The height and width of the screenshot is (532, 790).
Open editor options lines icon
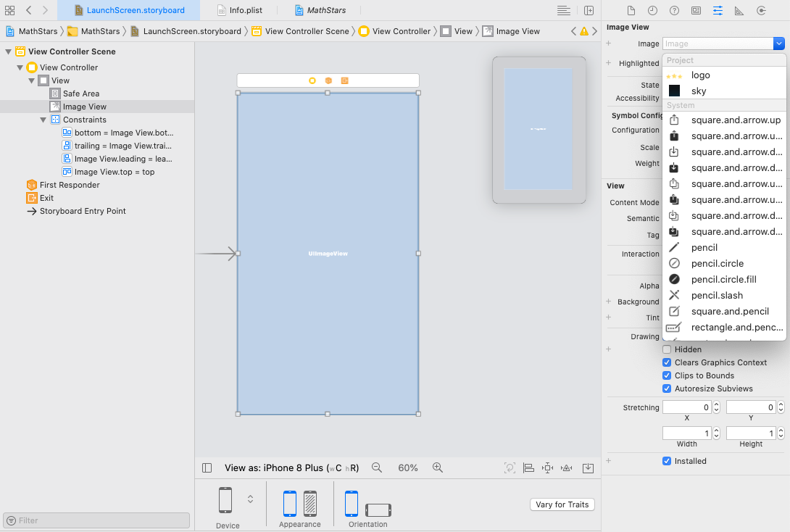pos(564,10)
